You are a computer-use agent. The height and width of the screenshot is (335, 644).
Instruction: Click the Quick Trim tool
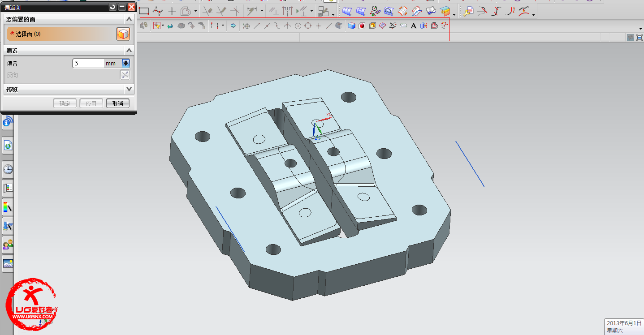pos(207,11)
